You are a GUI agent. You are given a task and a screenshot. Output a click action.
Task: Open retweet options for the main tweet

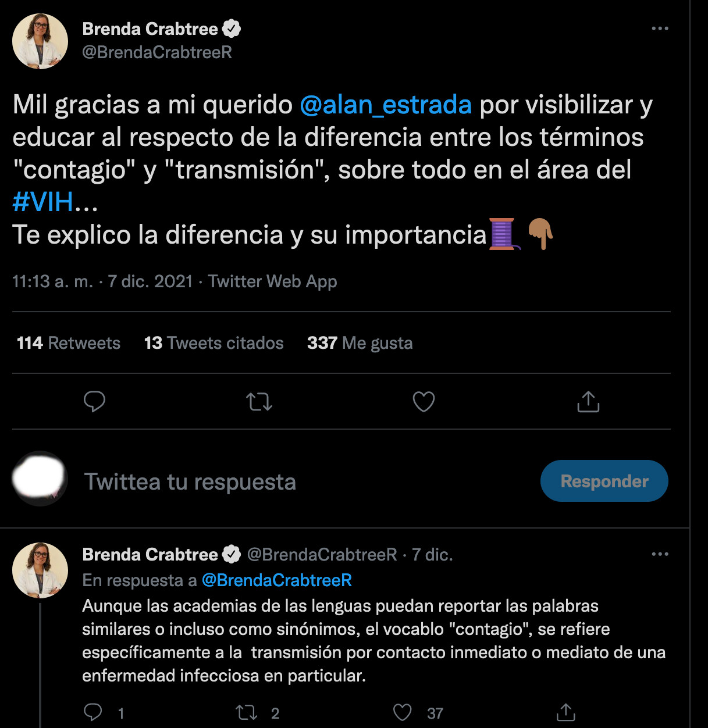259,402
